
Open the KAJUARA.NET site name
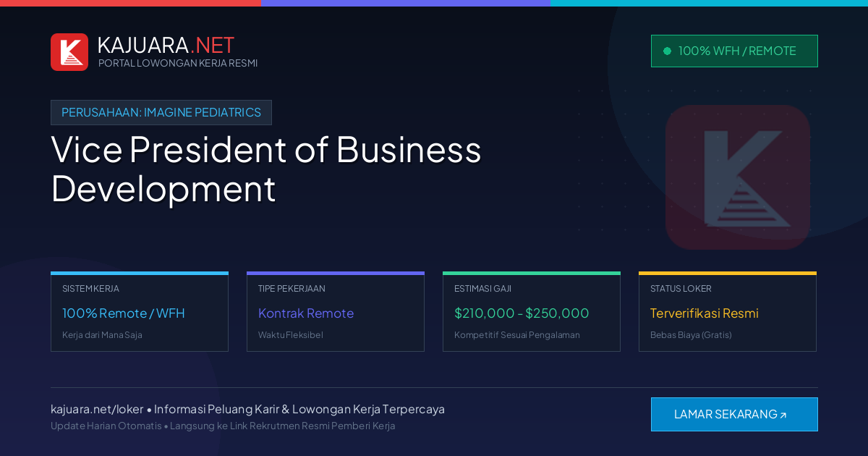click(x=166, y=45)
